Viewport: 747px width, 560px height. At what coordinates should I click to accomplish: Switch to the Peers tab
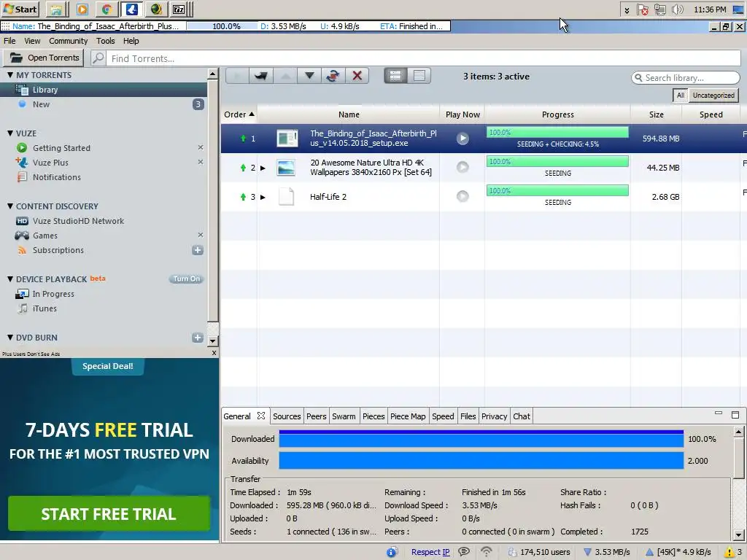[x=317, y=416]
